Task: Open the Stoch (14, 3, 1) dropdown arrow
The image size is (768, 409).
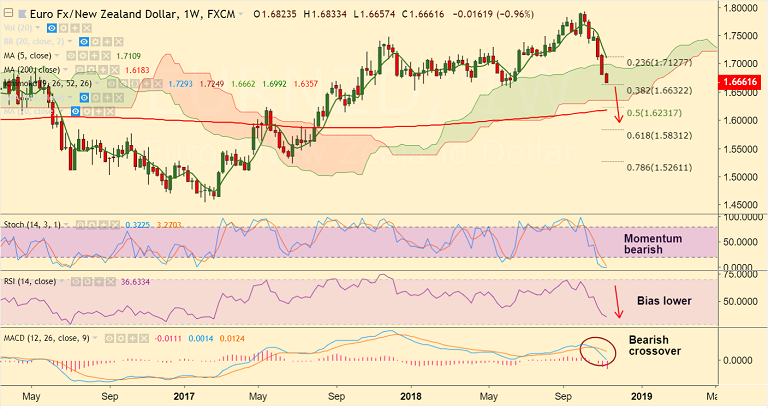Action: pyautogui.click(x=66, y=225)
